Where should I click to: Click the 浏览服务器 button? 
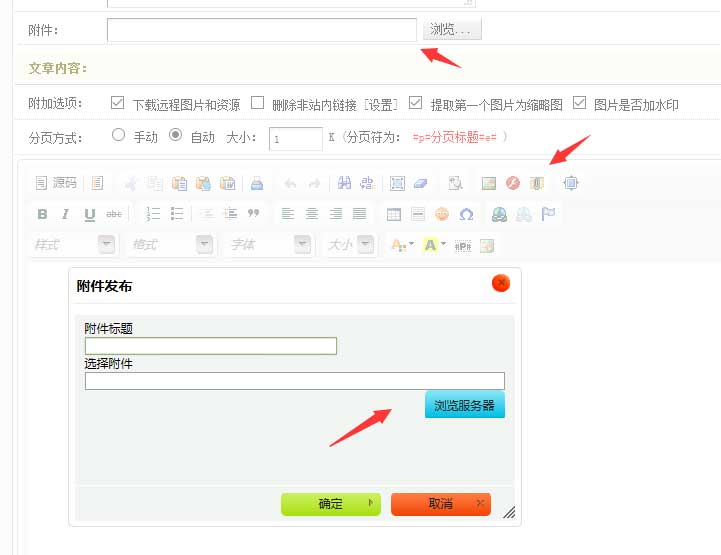464,405
